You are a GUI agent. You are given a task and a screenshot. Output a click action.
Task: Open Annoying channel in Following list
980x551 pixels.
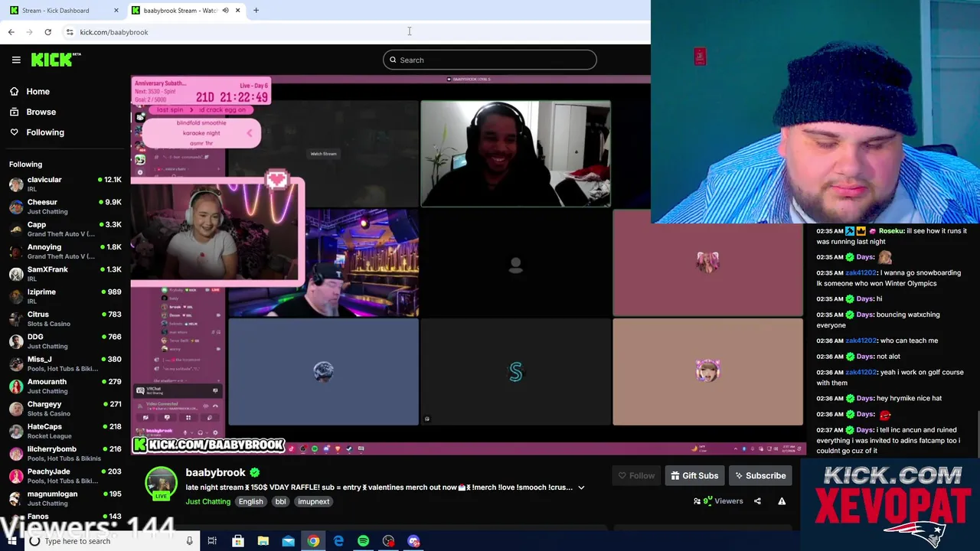click(65, 251)
